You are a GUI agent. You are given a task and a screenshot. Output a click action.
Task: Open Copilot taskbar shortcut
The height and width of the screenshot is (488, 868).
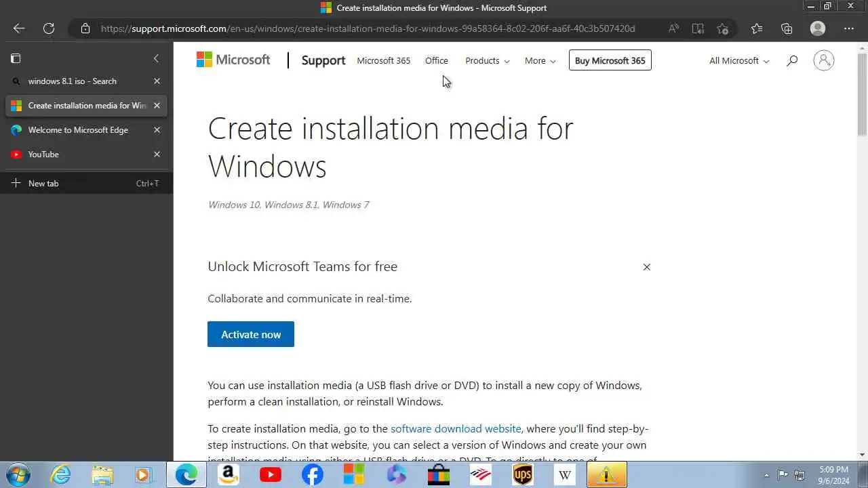[396, 474]
